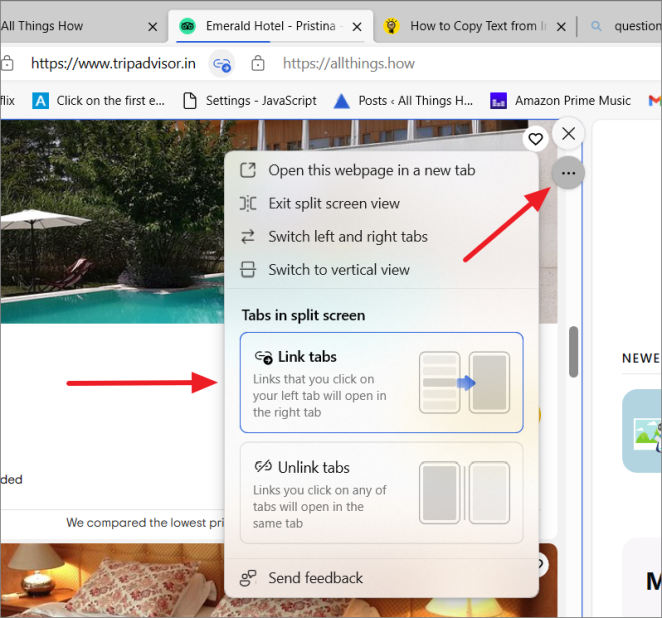Click the vertical scrollbar thumb of left pane
Screen dimensions: 662x618
[x=573, y=352]
